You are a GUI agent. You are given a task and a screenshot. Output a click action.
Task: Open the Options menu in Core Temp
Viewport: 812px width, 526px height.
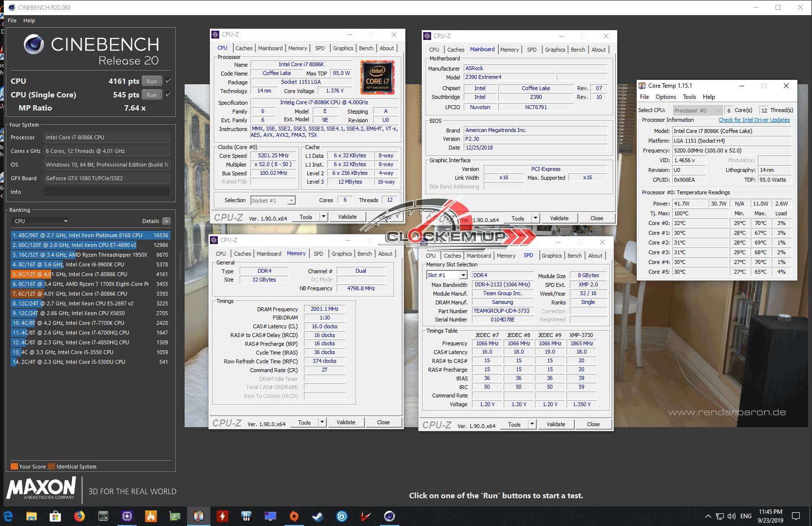665,97
